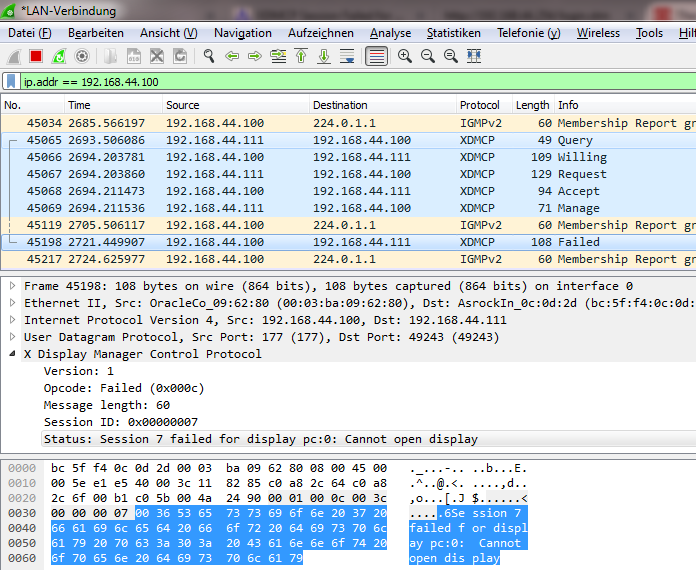The image size is (696, 570).
Task: Expand User Datagram Protocol node
Action: point(12,337)
